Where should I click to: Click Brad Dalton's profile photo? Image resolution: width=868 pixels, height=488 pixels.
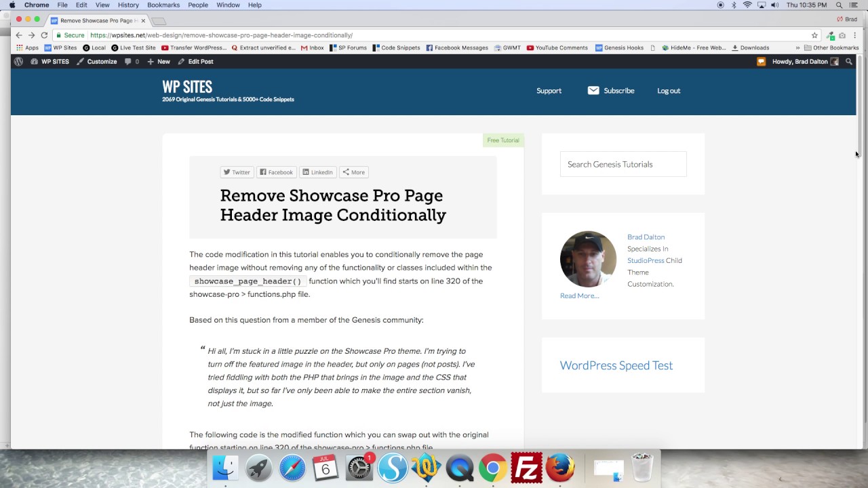point(588,260)
